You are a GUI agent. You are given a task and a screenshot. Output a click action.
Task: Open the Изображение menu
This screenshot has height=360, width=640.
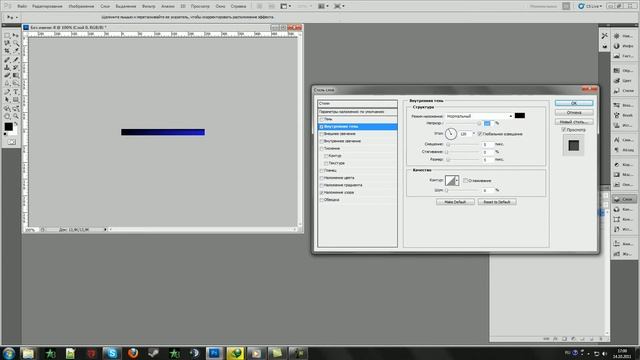click(81, 6)
